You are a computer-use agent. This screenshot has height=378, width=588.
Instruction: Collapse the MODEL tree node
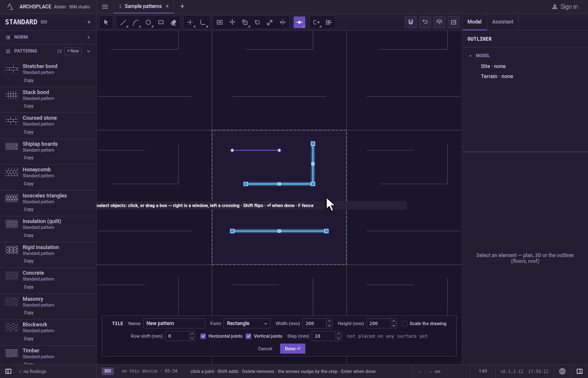pos(470,56)
